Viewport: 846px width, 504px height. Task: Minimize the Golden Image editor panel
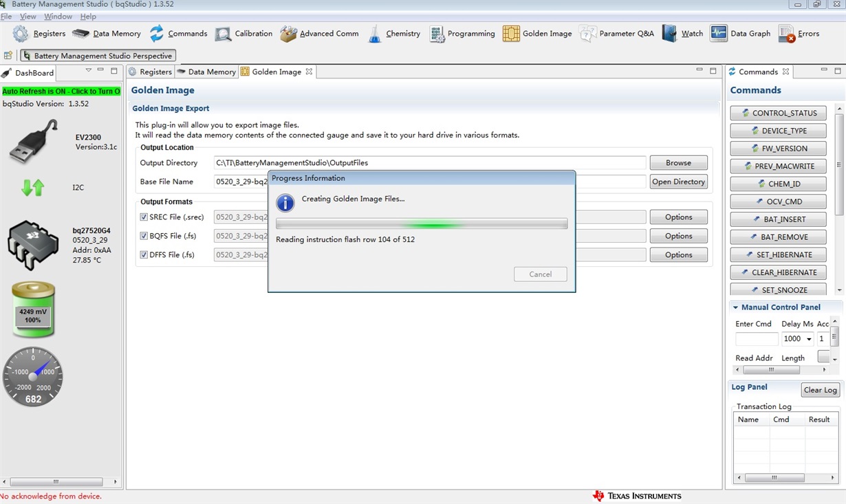click(699, 70)
